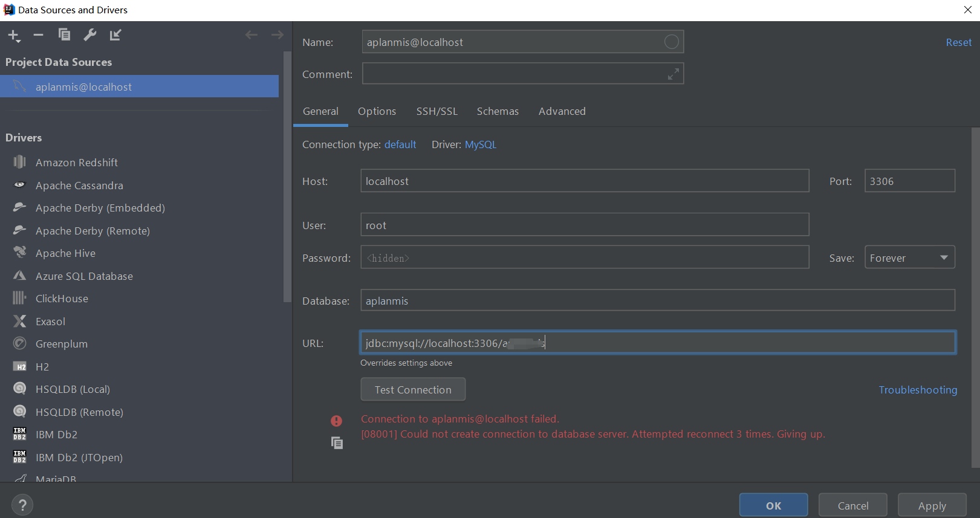980x518 pixels.
Task: Switch to the Options tab
Action: pos(377,111)
